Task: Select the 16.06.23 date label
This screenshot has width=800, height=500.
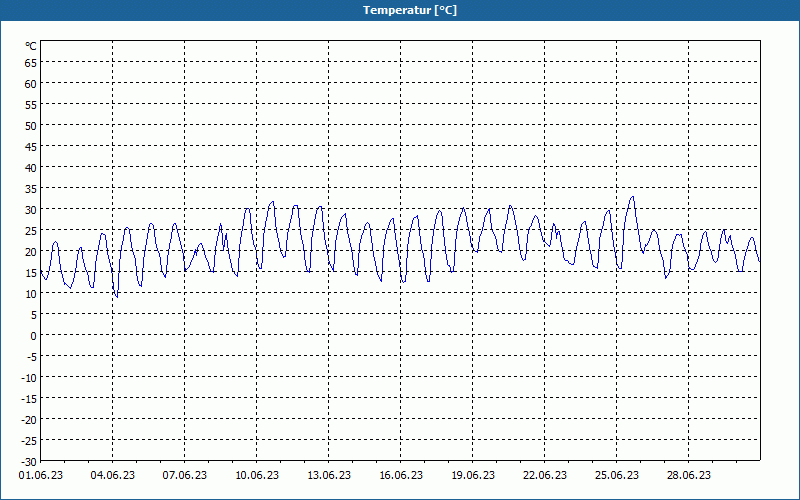Action: (x=401, y=476)
